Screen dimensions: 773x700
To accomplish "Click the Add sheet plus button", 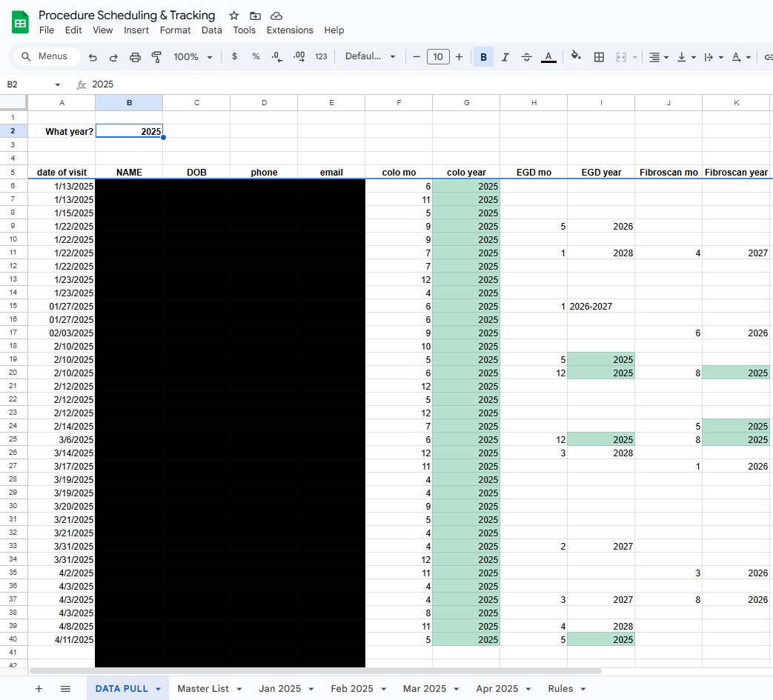I will (x=39, y=688).
